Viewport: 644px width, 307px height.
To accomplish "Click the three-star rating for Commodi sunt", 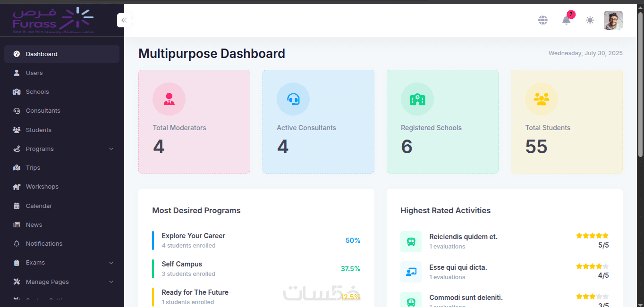I will [x=593, y=297].
